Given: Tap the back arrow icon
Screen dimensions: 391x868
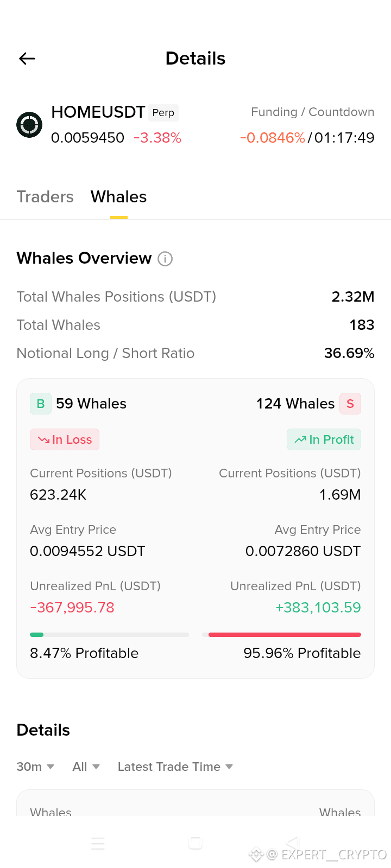Looking at the screenshot, I should click(27, 59).
